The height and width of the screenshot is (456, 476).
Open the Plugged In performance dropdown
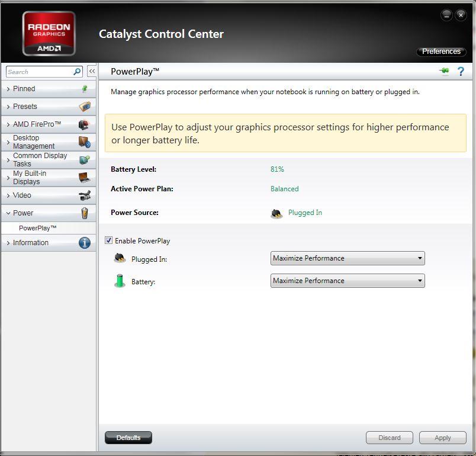tap(348, 258)
